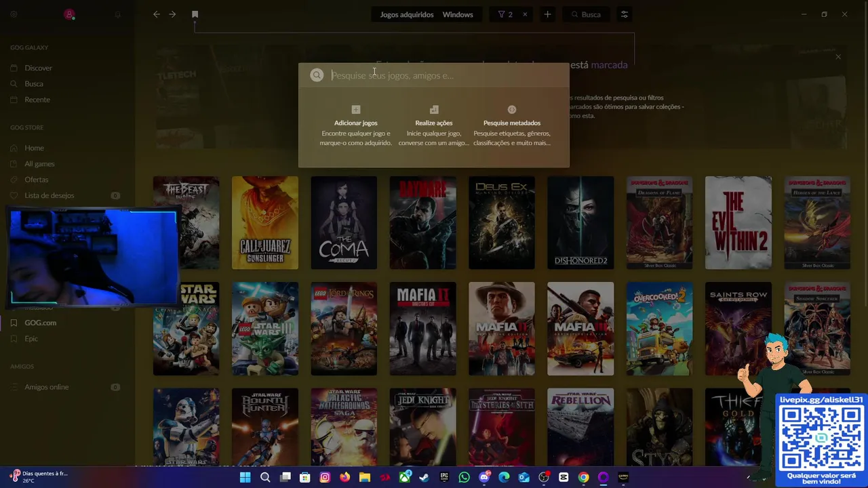
Task: Open Xbox app from taskbar
Action: (x=405, y=477)
